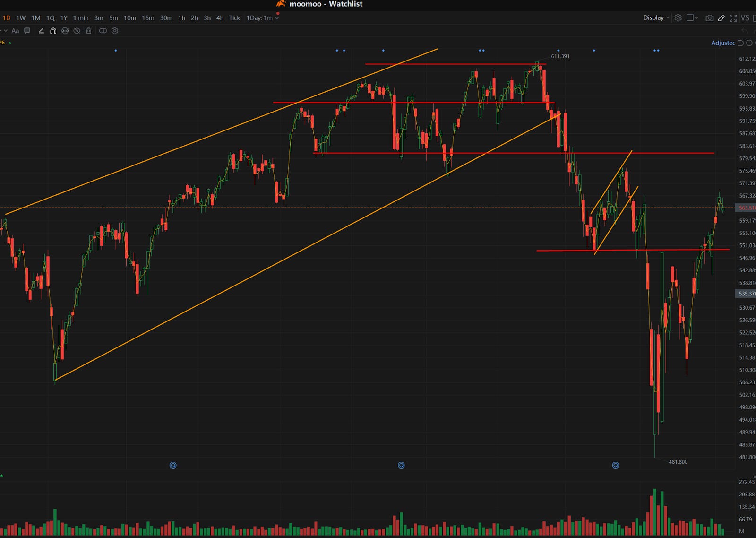Click the Adjusted price label
Viewport: 756px width, 538px height.
[x=723, y=43]
